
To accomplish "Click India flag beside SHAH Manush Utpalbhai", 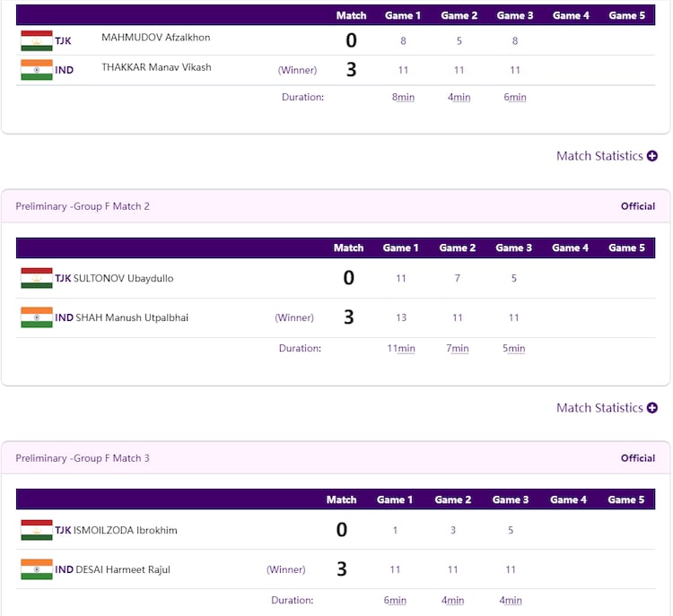I will 36,317.
